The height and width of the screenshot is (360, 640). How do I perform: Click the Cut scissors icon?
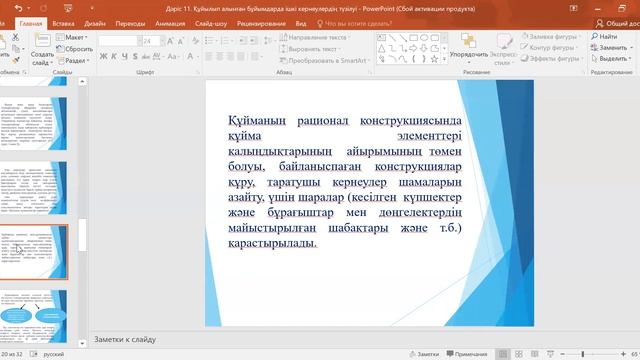click(16, 38)
